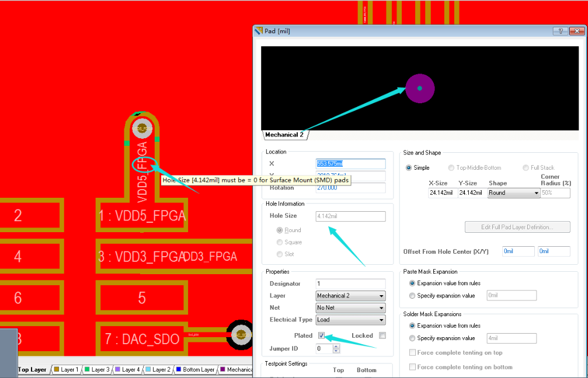The image size is (588, 378).
Task: Open the Shape dropdown set to Round
Action: pos(513,193)
